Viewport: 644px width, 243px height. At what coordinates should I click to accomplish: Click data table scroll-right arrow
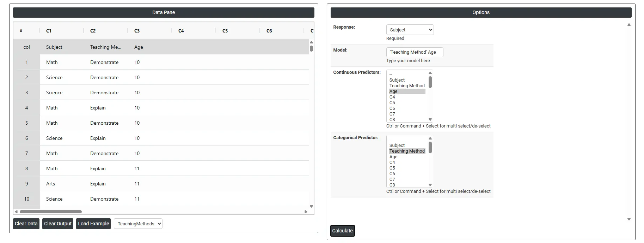pos(306,212)
